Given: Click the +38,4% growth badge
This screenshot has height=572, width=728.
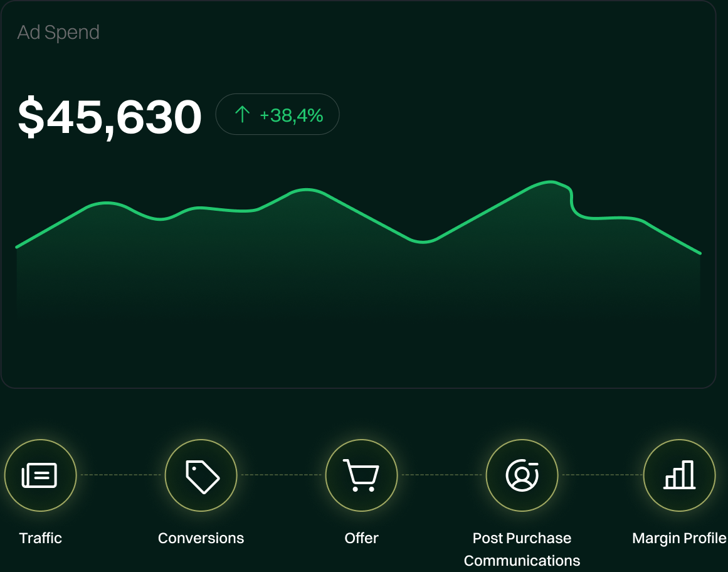Looking at the screenshot, I should coord(278,114).
